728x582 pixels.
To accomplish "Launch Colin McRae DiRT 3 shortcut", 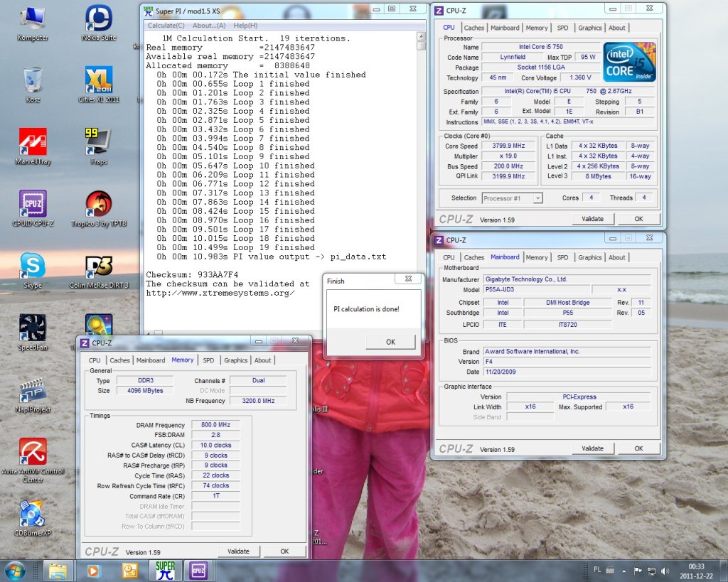I will (x=98, y=271).
